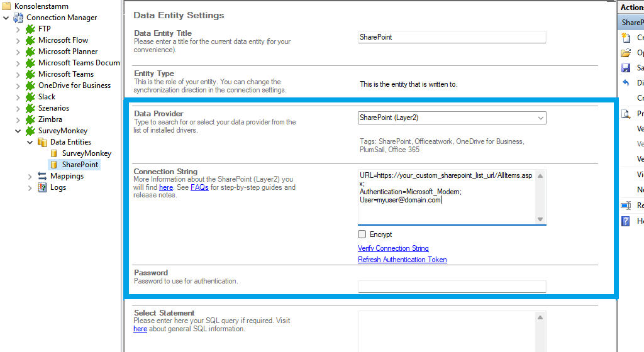Click the rename icon in Actions pane
Screen dimensions: 644x352
(626, 205)
